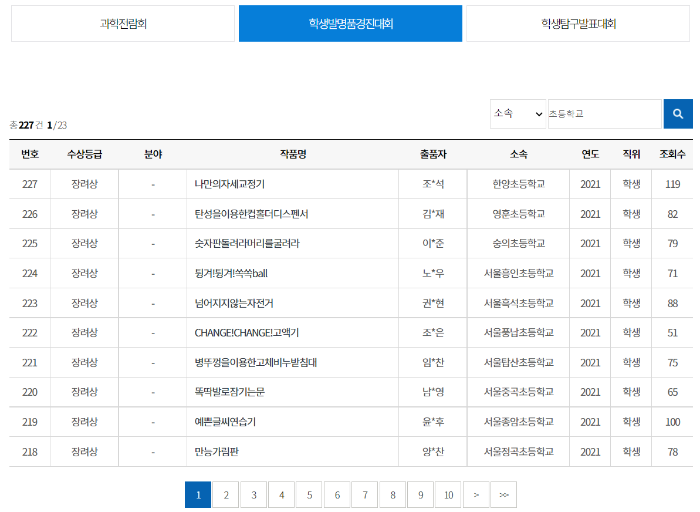Switch to the 학생탐구발표대회 tab
The width and height of the screenshot is (700, 512).
click(578, 24)
